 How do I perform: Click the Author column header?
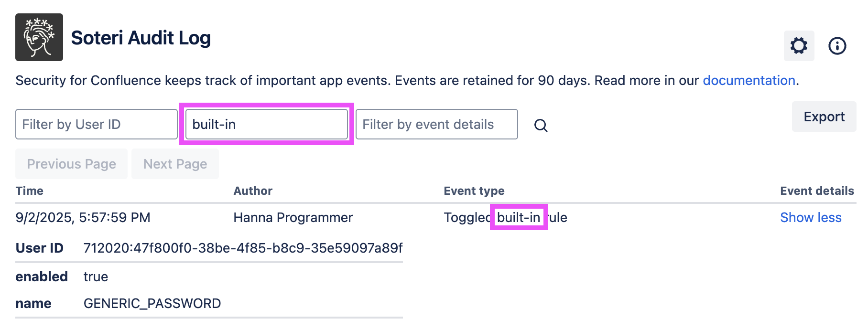(x=253, y=191)
